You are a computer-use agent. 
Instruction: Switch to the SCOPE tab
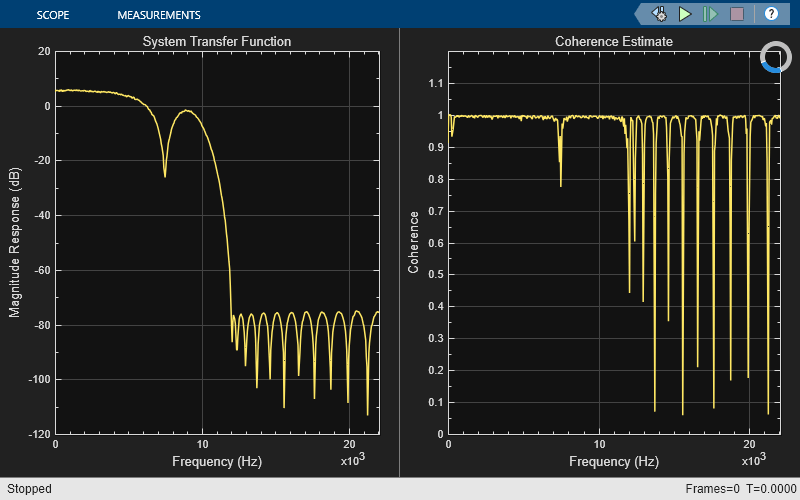(x=52, y=15)
